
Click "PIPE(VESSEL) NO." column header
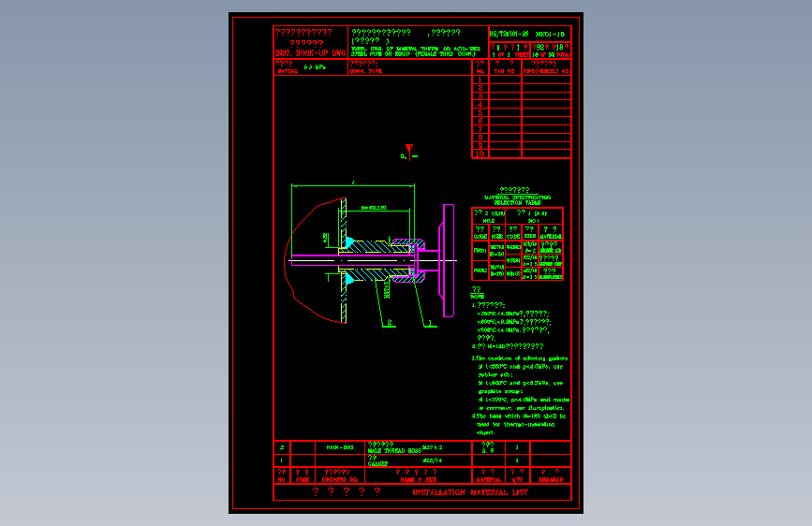click(546, 71)
